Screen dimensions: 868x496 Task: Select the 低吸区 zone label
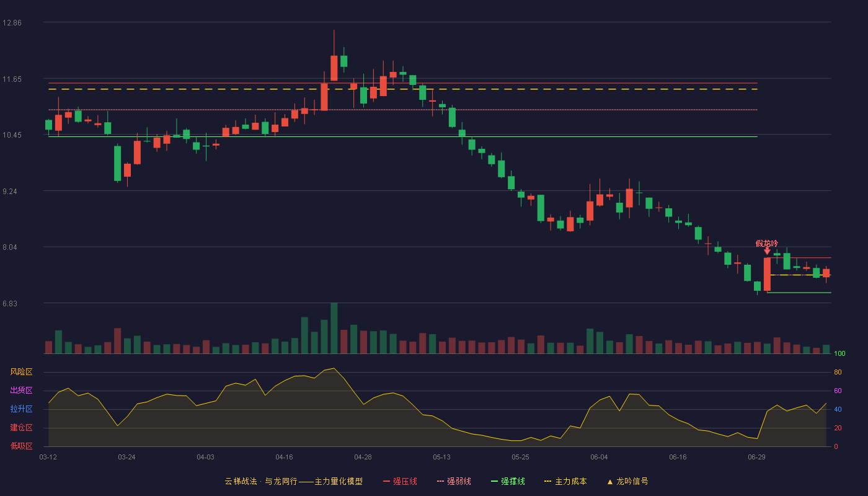(21, 446)
